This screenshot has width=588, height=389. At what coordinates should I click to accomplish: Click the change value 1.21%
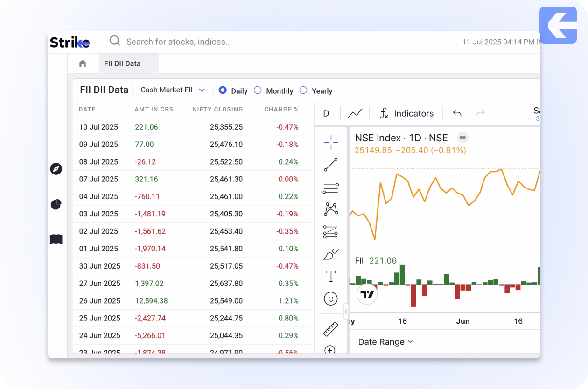(x=289, y=301)
